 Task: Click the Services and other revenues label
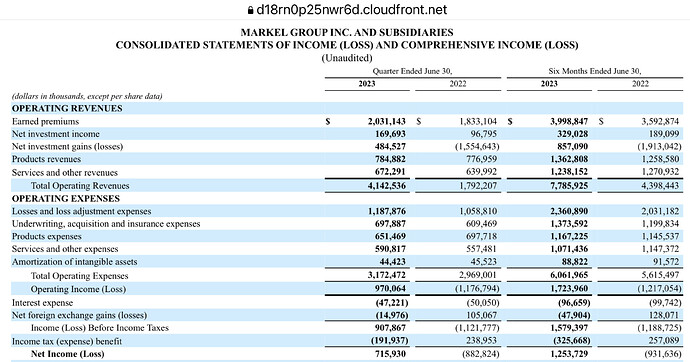pos(65,172)
